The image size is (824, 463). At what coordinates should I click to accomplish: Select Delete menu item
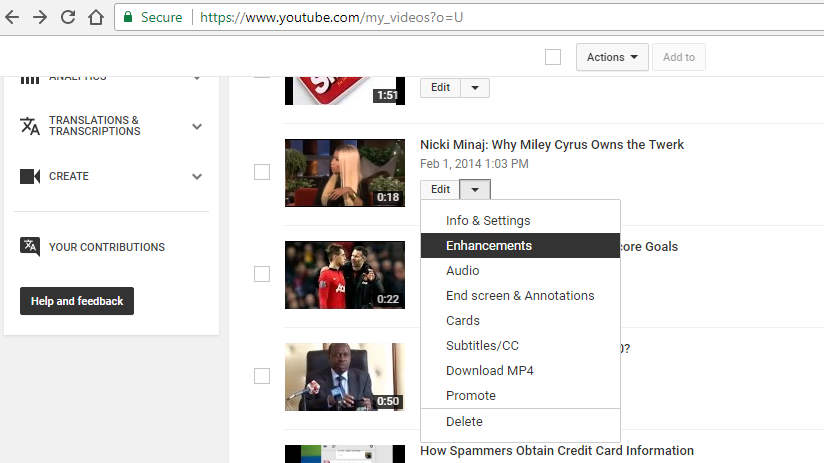[x=520, y=421]
